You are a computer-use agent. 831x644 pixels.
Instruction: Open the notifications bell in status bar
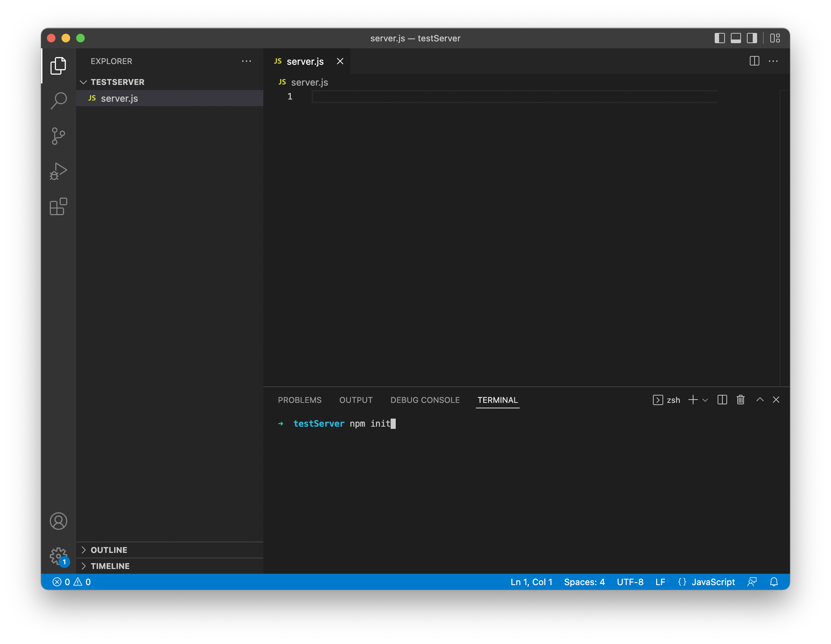tap(774, 582)
